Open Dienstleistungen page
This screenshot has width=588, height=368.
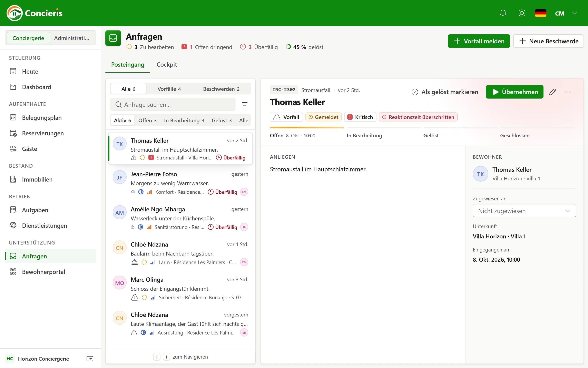coord(51,226)
